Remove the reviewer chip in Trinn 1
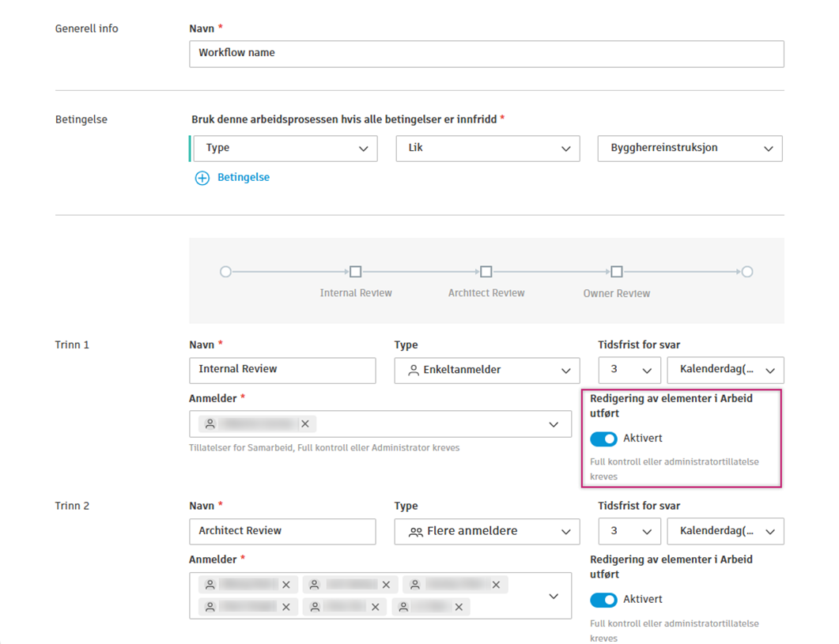The height and width of the screenshot is (644, 839). click(x=305, y=424)
